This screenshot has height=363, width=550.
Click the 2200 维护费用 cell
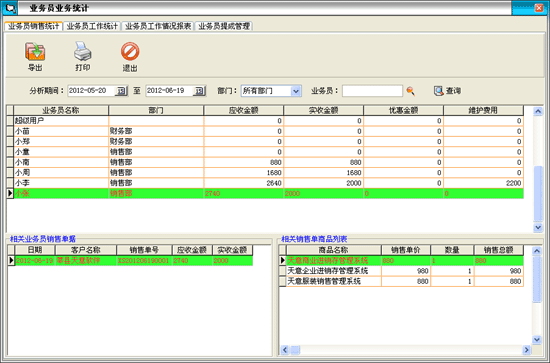tap(483, 183)
